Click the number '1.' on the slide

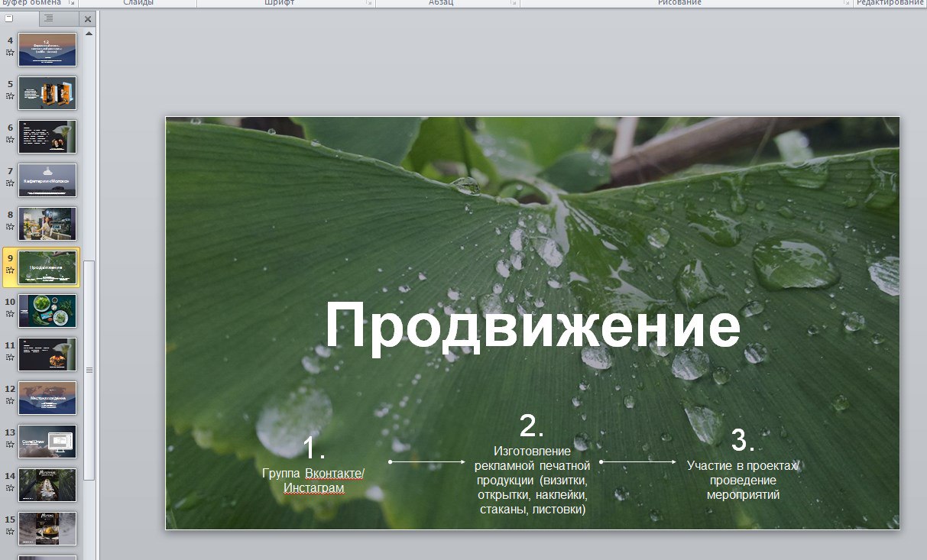tap(314, 448)
